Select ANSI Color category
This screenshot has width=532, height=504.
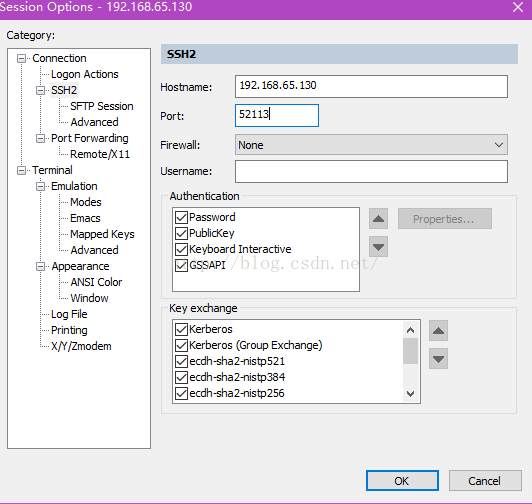96,282
